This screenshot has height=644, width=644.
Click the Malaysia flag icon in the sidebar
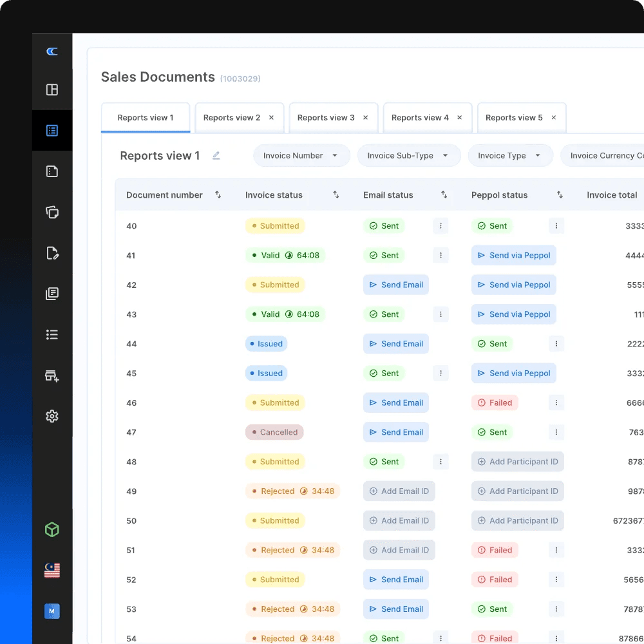point(52,569)
